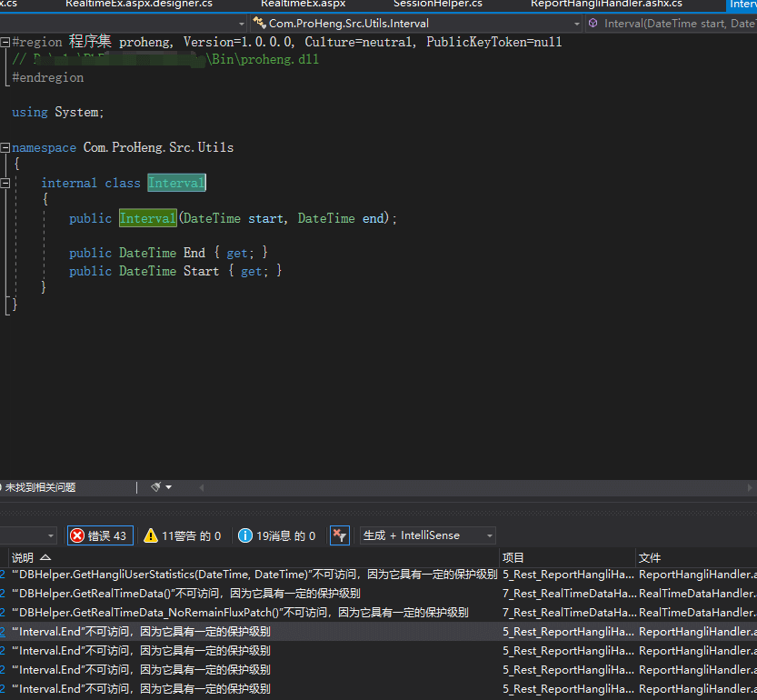Click the 文件 column header in error list
Screen dimensions: 757x700
tap(650, 557)
